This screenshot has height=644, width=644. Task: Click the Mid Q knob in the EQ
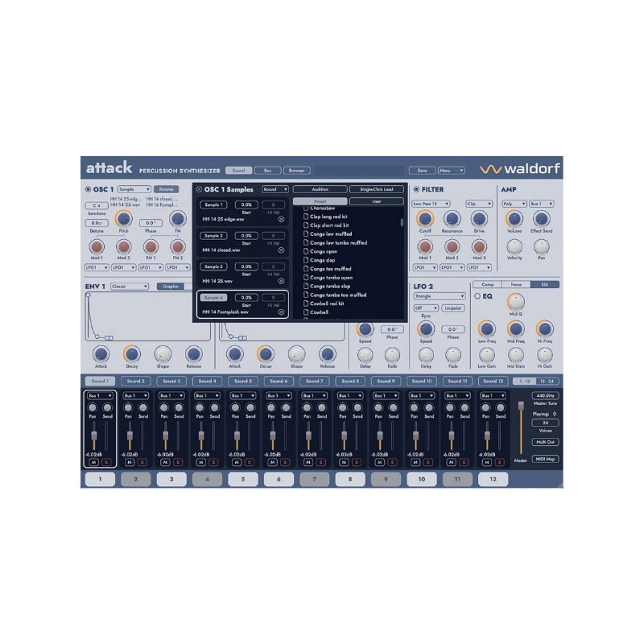pyautogui.click(x=514, y=299)
